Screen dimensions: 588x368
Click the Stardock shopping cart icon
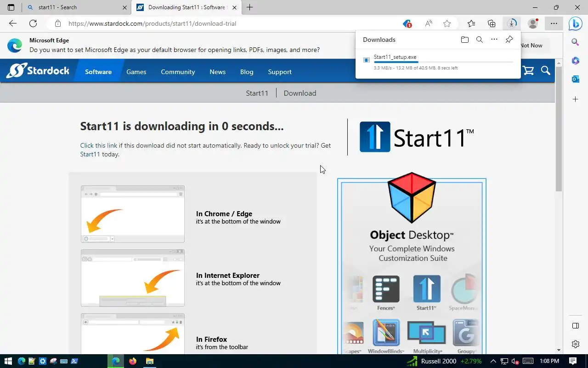528,71
